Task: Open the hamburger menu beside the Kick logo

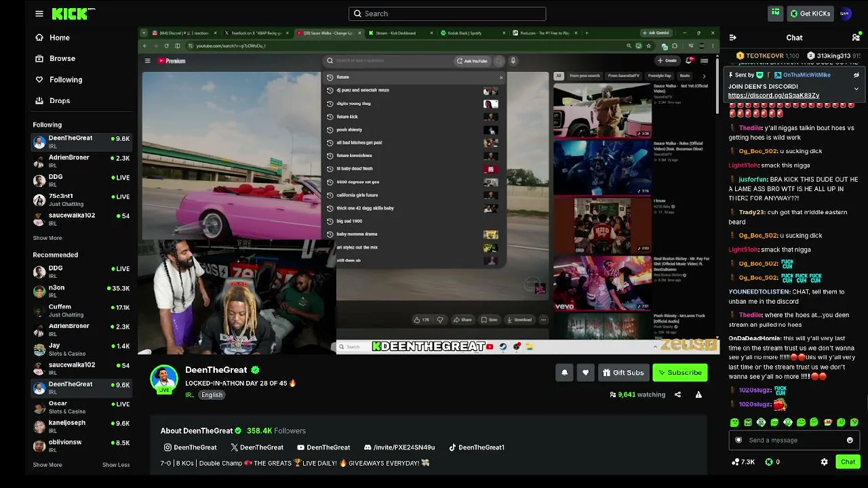Action: point(39,14)
